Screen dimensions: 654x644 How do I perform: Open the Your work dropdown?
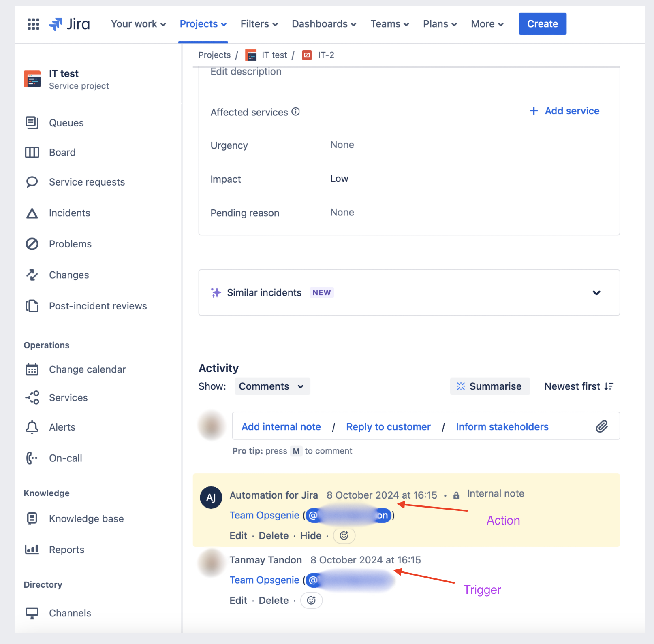coord(139,24)
